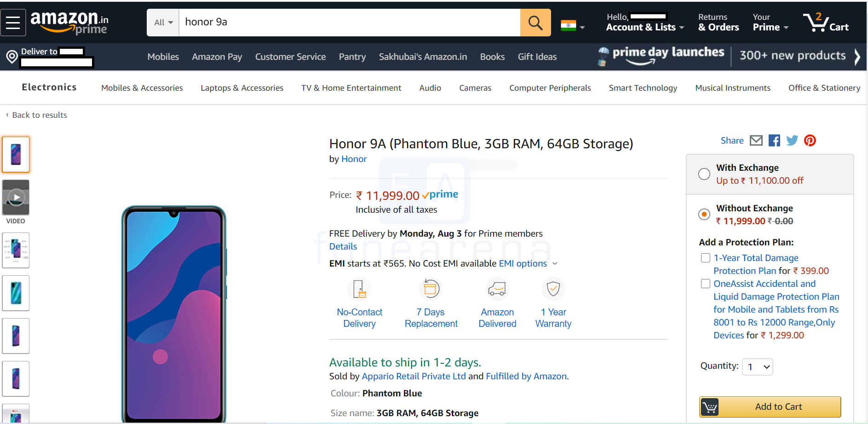The width and height of the screenshot is (868, 424).
Task: Click the Add to Cart button
Action: tap(770, 407)
